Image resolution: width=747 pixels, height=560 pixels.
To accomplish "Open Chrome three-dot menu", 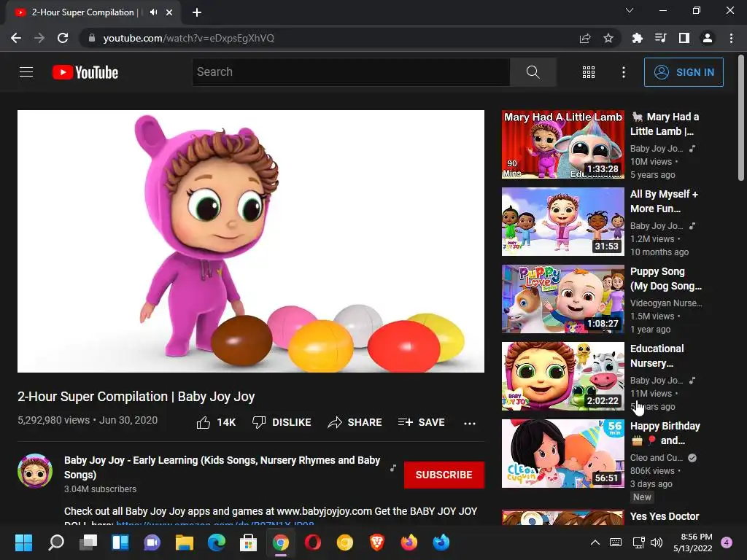I will 731,38.
